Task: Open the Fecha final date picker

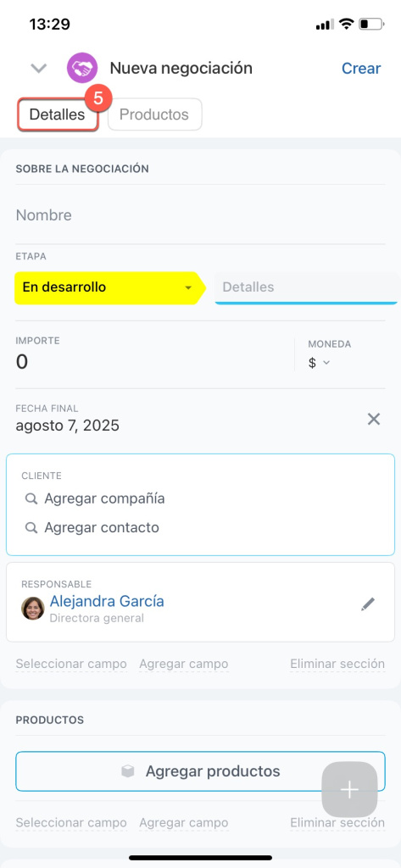Action: (67, 426)
